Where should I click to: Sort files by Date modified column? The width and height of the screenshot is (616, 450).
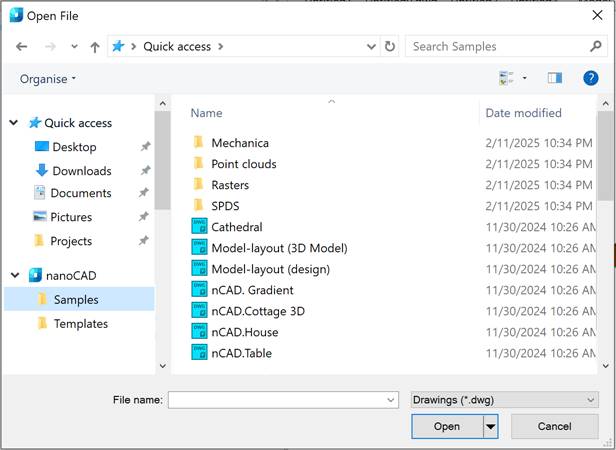point(524,113)
